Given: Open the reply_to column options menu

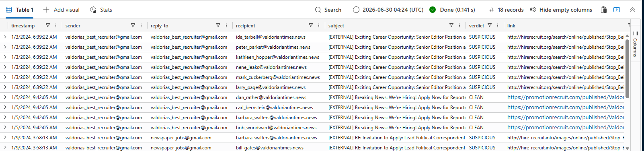Looking at the screenshot, I should (226, 25).
